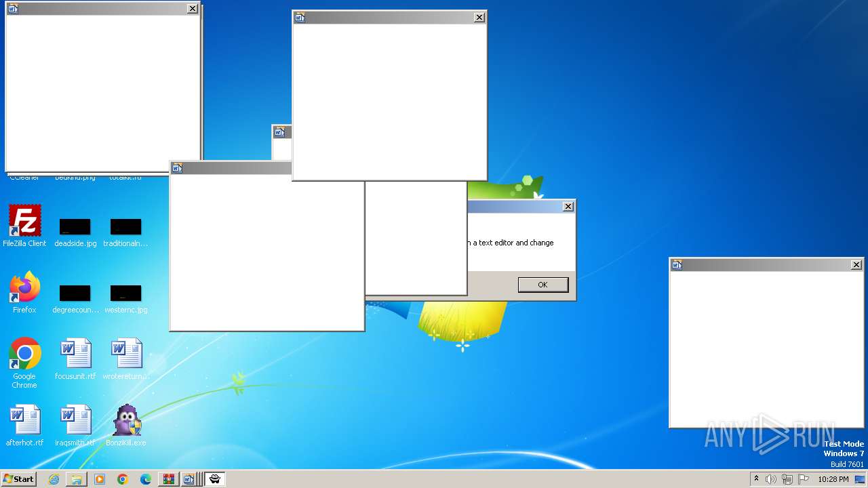
Task: Select the afterhot.rtf document icon
Action: [24, 426]
